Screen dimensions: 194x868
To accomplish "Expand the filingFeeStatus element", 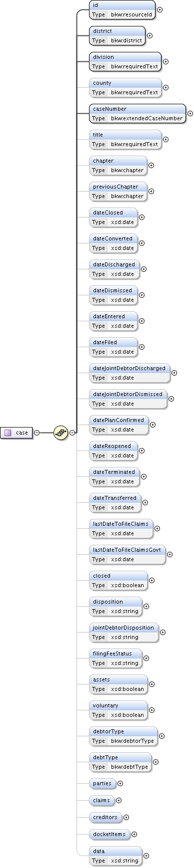I will click(x=146, y=658).
